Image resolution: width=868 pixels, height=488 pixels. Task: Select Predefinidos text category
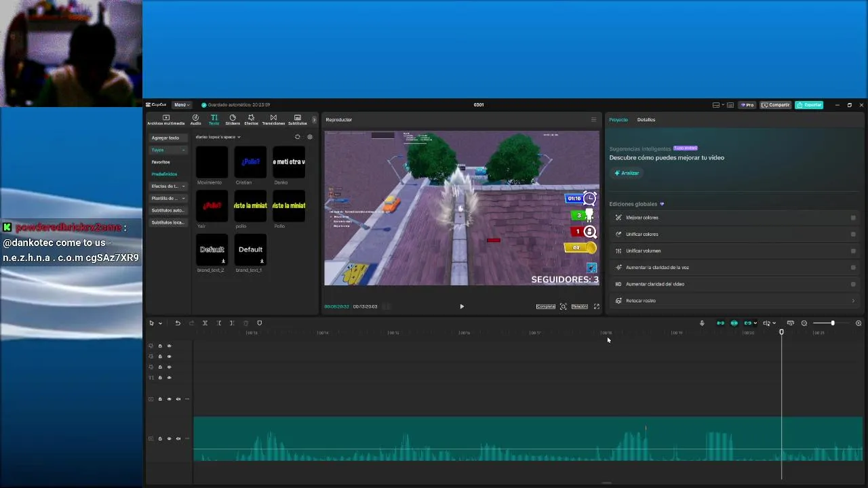[x=164, y=174]
